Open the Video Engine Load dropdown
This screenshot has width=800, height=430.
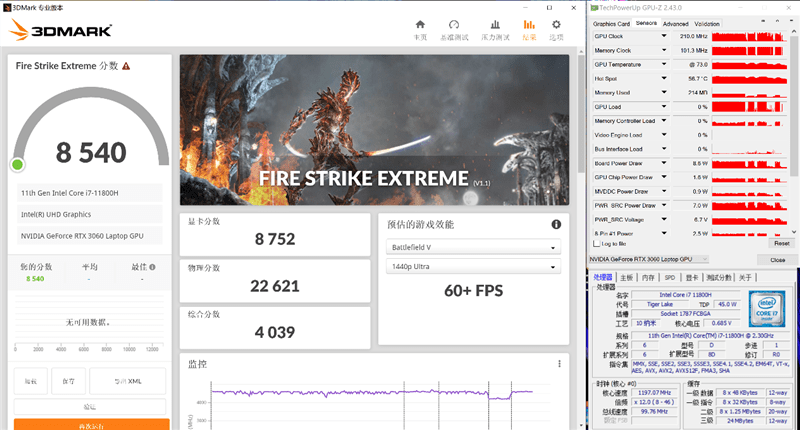(x=664, y=135)
